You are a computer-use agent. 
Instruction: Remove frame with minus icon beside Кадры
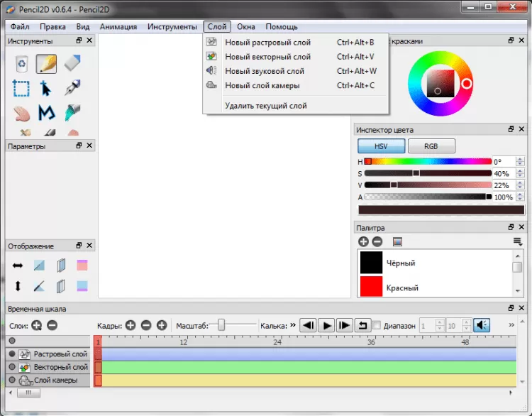(x=146, y=325)
